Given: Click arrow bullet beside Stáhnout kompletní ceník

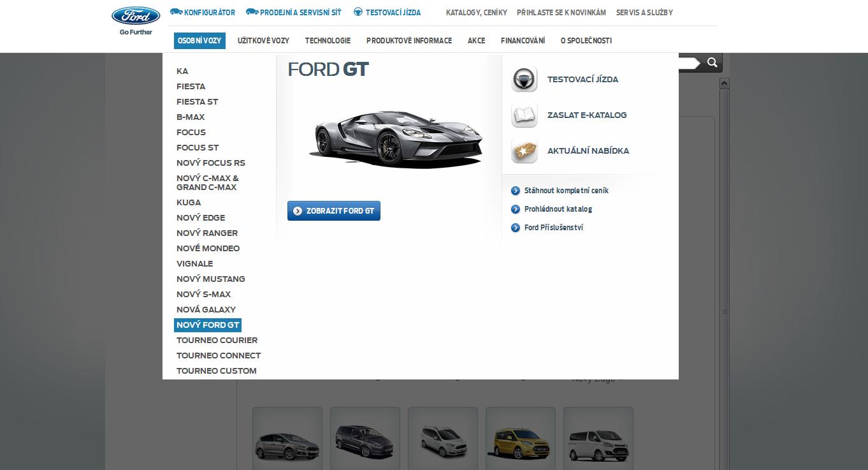Looking at the screenshot, I should (x=516, y=191).
